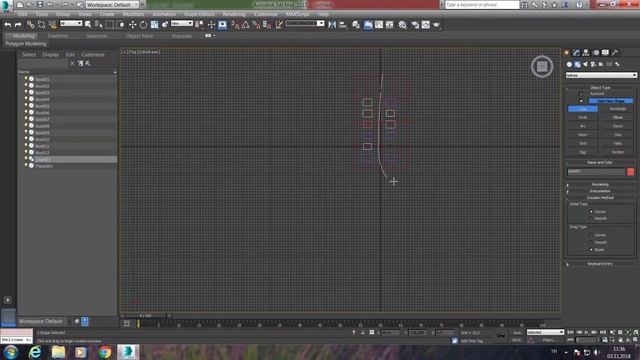Click the Section shape button

pos(618,152)
